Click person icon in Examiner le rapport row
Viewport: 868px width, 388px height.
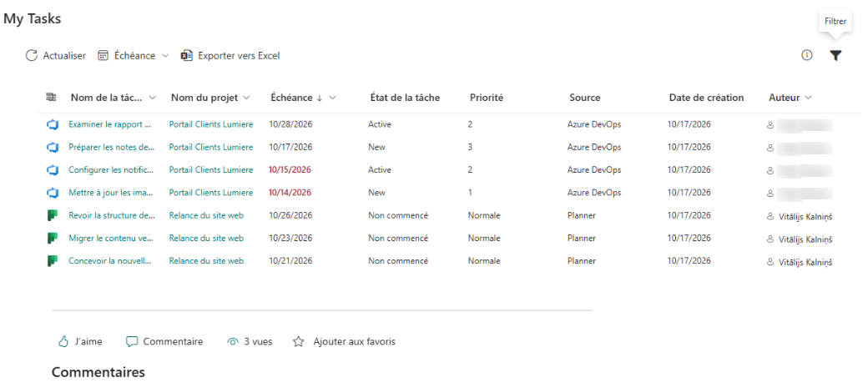tap(770, 126)
